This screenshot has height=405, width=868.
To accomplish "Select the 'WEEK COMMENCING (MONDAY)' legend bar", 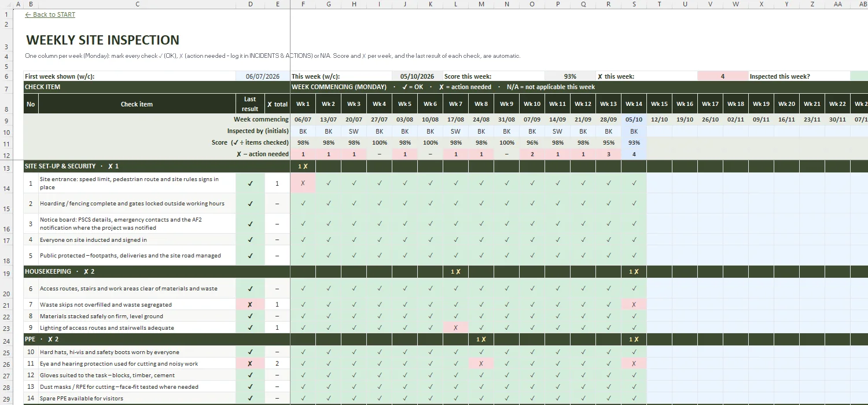I will 579,87.
